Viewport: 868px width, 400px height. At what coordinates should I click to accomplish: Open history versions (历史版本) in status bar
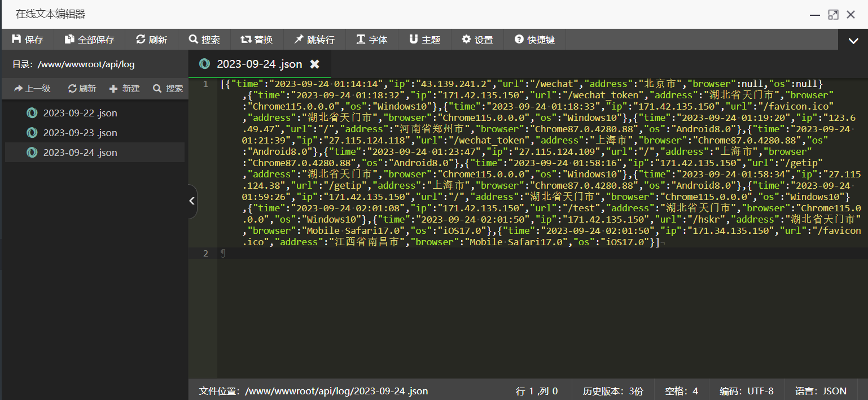point(613,391)
